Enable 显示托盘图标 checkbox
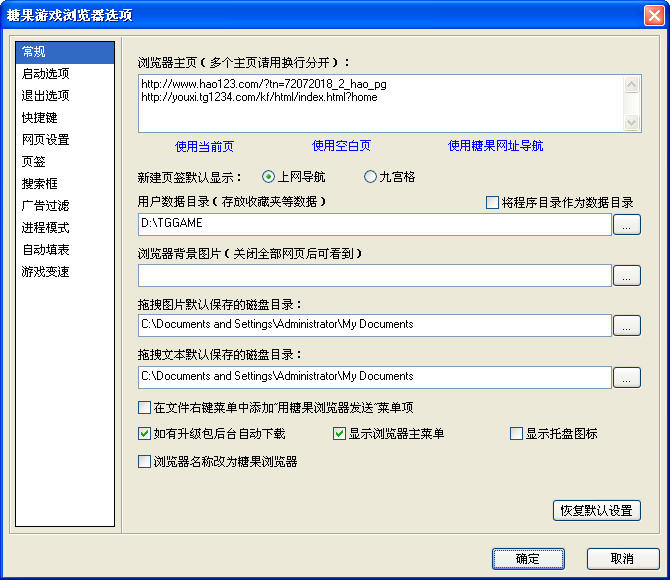This screenshot has height=580, width=670. point(517,434)
